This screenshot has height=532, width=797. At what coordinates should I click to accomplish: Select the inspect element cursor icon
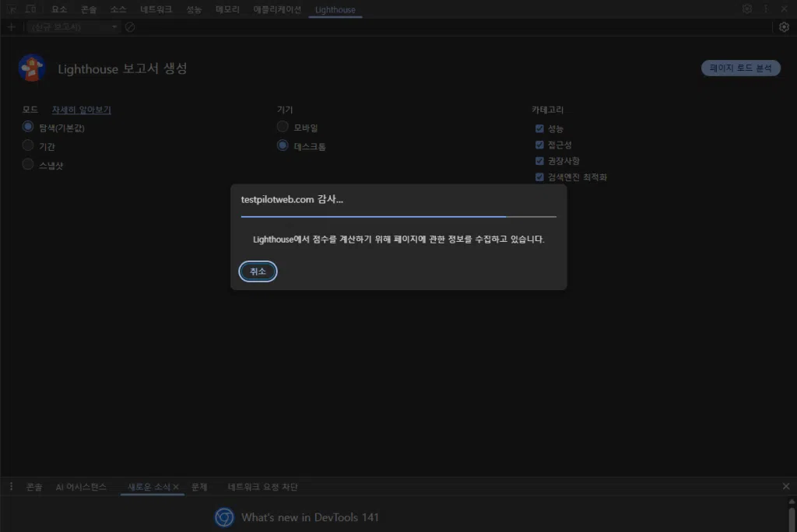click(11, 9)
